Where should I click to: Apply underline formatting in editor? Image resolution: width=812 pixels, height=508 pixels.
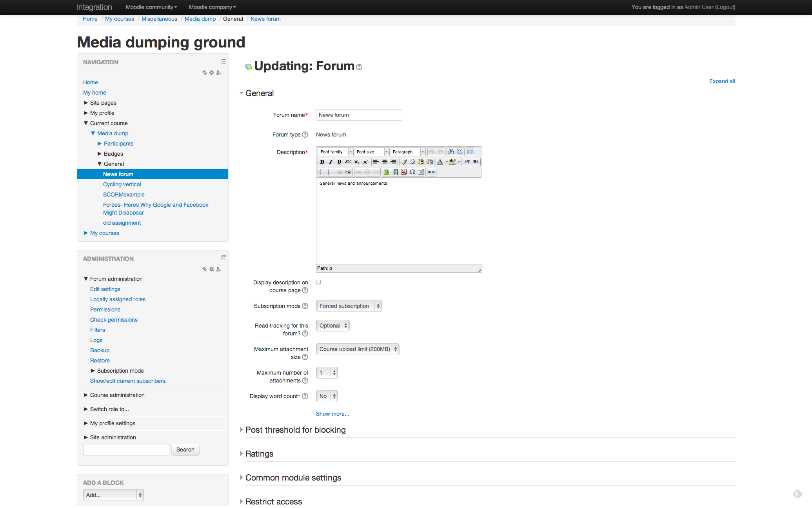[339, 162]
